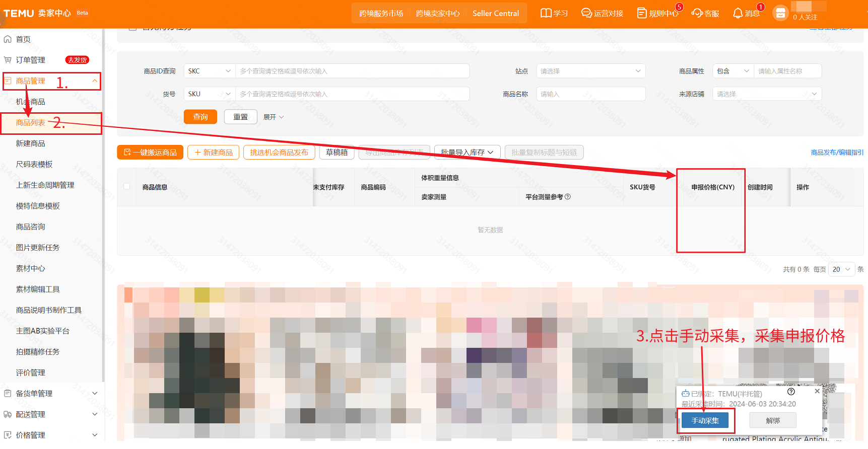Viewport: 868px width, 449px height.
Task: Click the 批量复制标题与短链 button
Action: [x=544, y=152]
